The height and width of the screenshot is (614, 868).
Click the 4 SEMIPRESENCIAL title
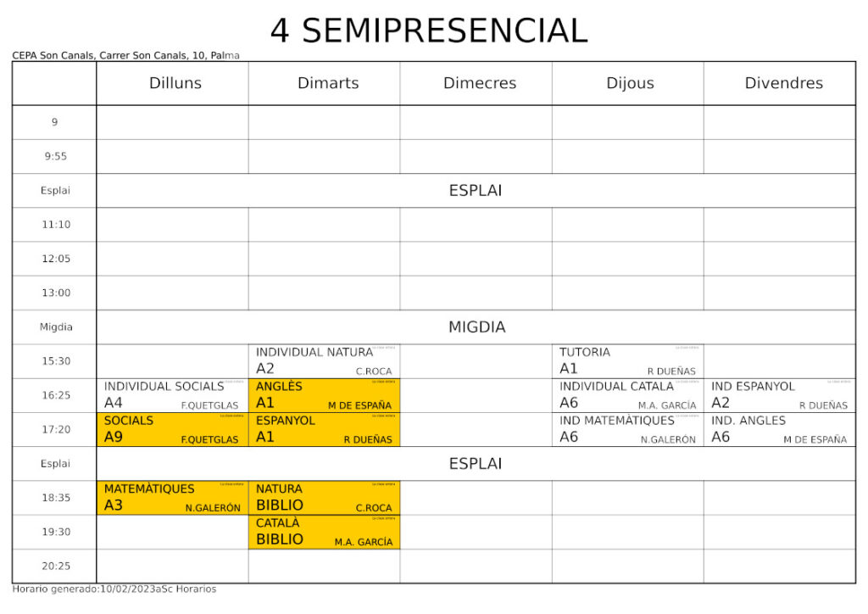(429, 31)
